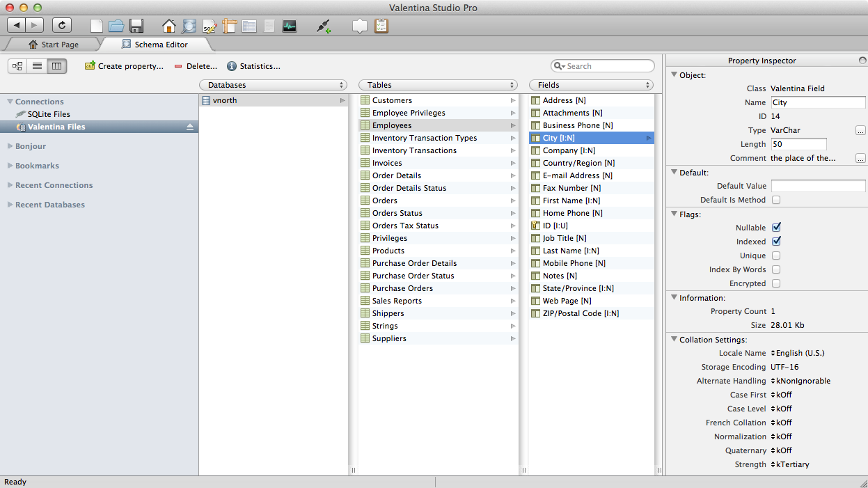Click the add connection plug icon
The width and height of the screenshot is (868, 488).
click(x=324, y=26)
